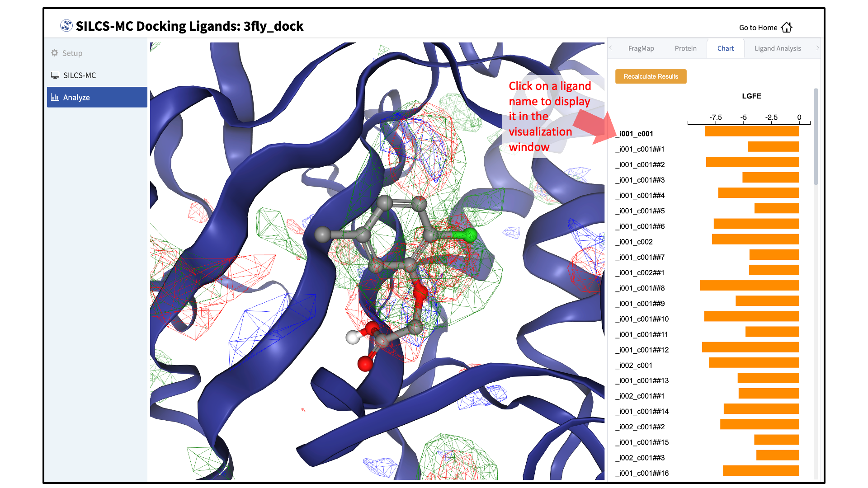Click the white hydrogen atom of the ligand
Image resolution: width=868 pixels, height=488 pixels.
coord(353,337)
